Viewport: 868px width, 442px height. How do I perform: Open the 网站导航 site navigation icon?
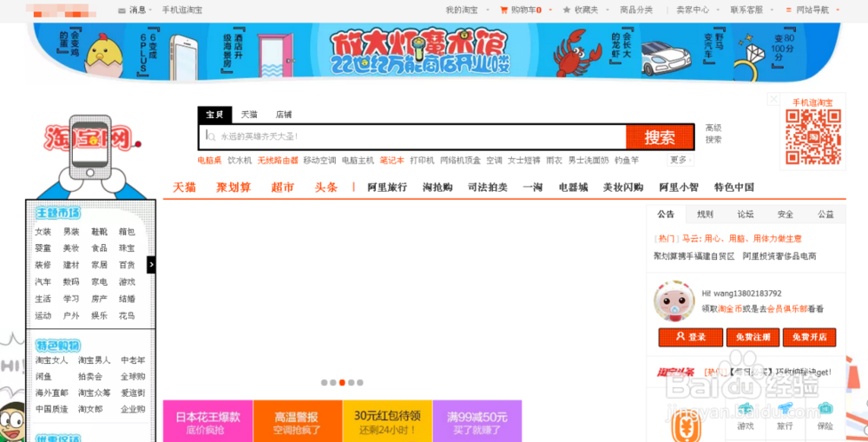coord(789,10)
